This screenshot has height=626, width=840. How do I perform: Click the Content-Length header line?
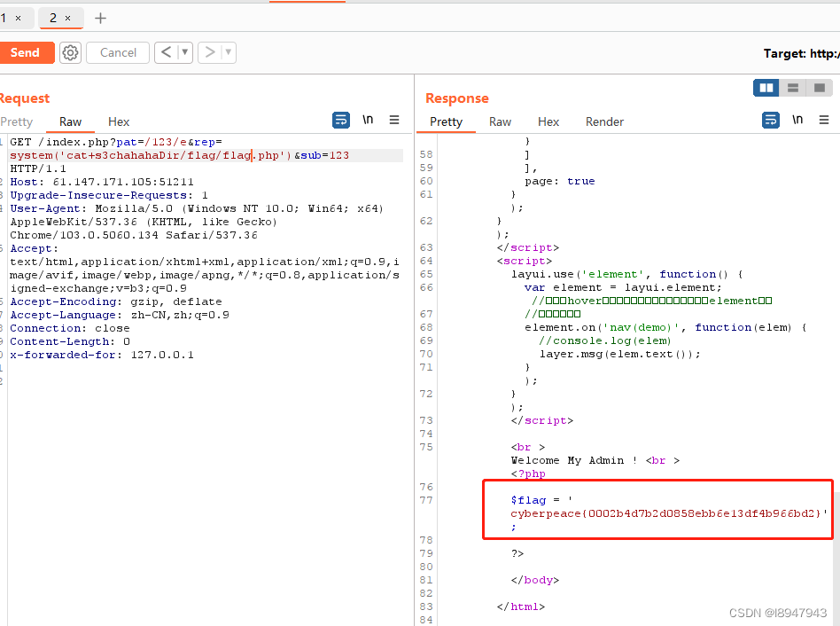click(70, 342)
